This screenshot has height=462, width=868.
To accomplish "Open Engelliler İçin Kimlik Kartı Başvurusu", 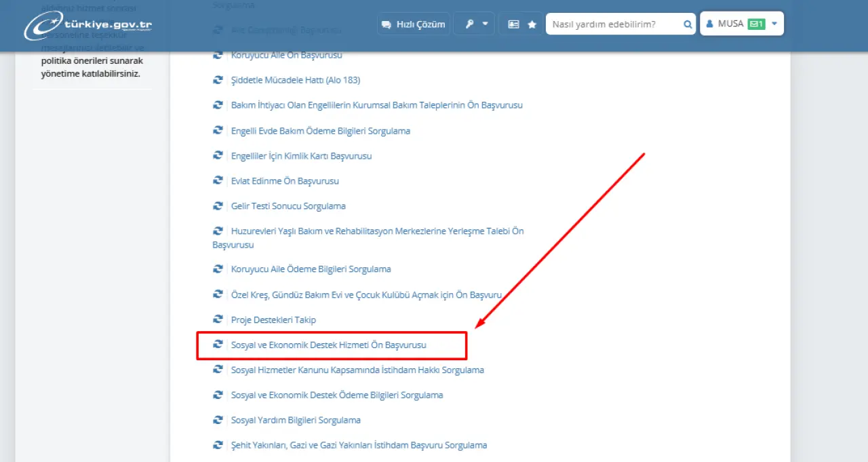I will (x=301, y=156).
